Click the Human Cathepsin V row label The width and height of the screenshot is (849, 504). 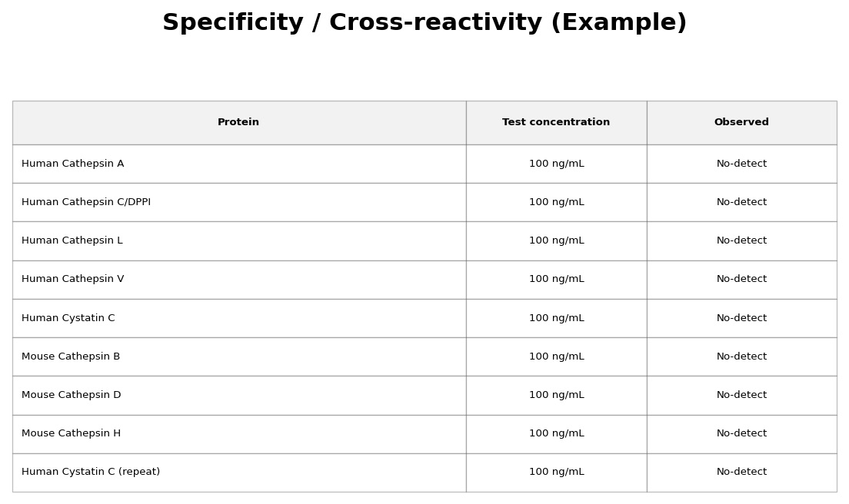(x=73, y=280)
